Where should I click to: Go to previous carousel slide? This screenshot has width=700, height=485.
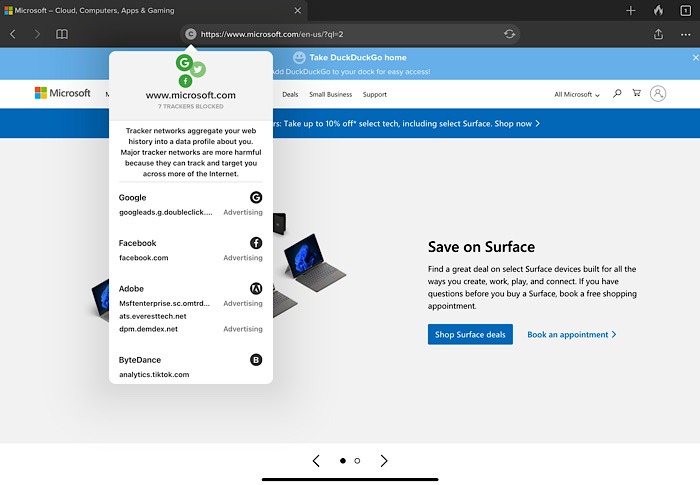tap(316, 461)
